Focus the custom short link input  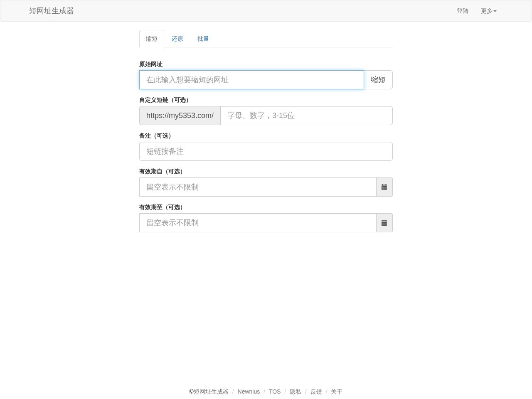pyautogui.click(x=306, y=116)
